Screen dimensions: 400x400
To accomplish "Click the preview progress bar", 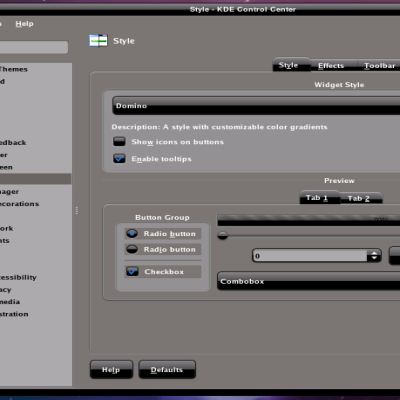I will 308,220.
